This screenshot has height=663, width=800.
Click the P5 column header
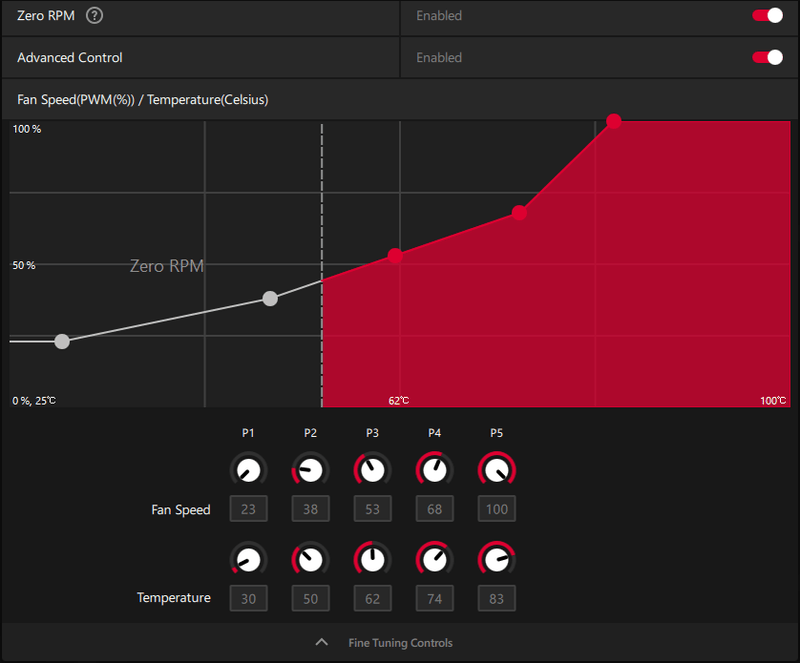click(496, 433)
